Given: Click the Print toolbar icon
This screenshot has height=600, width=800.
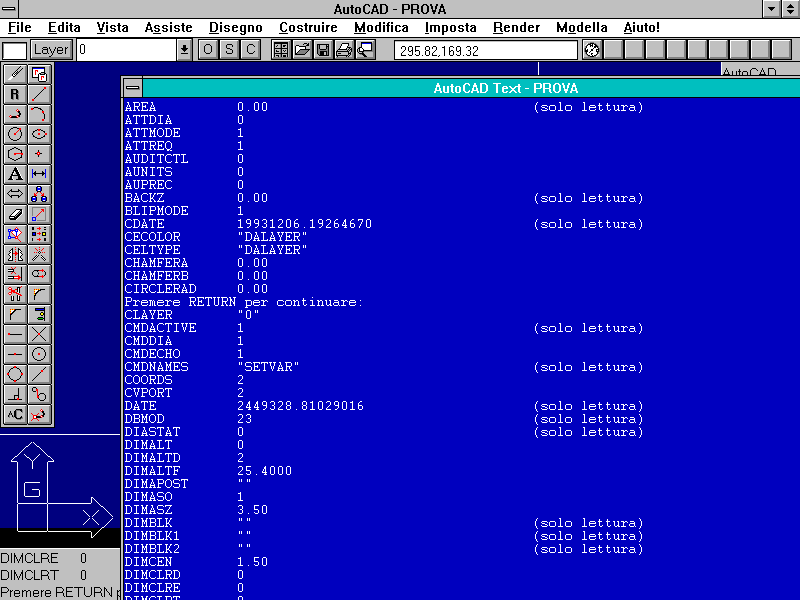Looking at the screenshot, I should pyautogui.click(x=344, y=49).
